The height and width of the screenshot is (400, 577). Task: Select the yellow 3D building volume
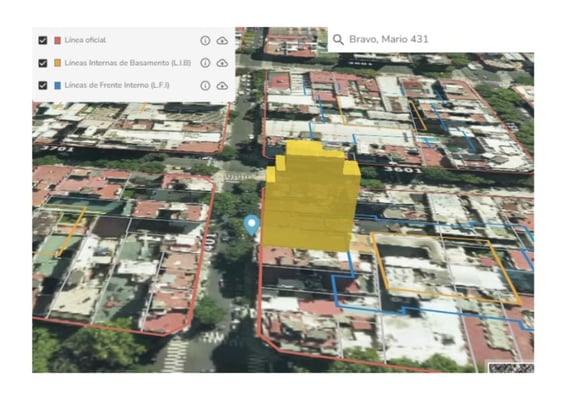click(x=311, y=197)
